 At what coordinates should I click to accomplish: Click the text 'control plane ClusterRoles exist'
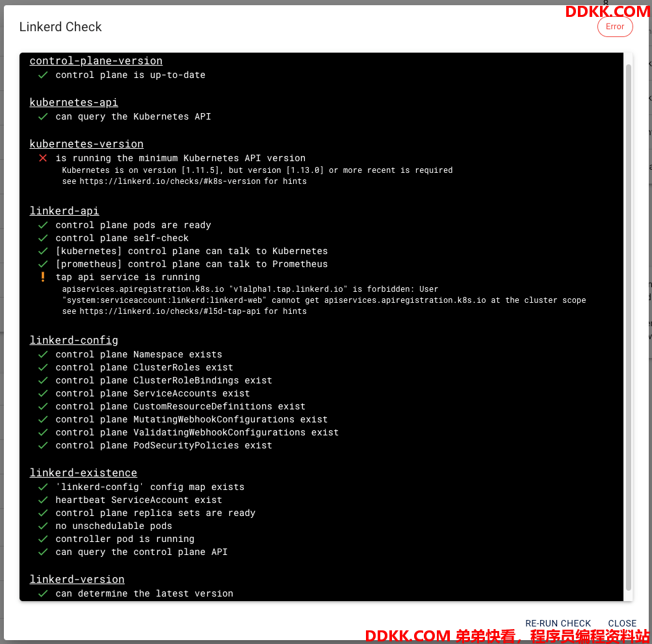pos(144,367)
